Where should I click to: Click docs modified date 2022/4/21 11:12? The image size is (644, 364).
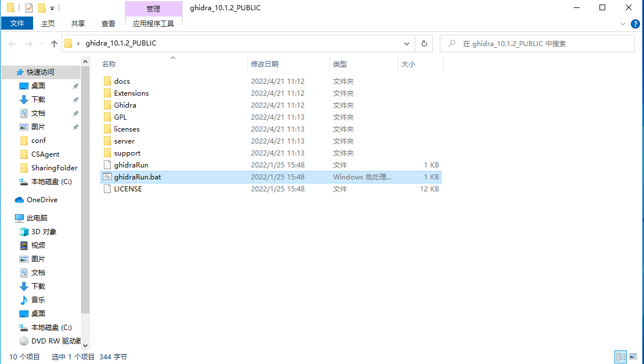tap(278, 81)
